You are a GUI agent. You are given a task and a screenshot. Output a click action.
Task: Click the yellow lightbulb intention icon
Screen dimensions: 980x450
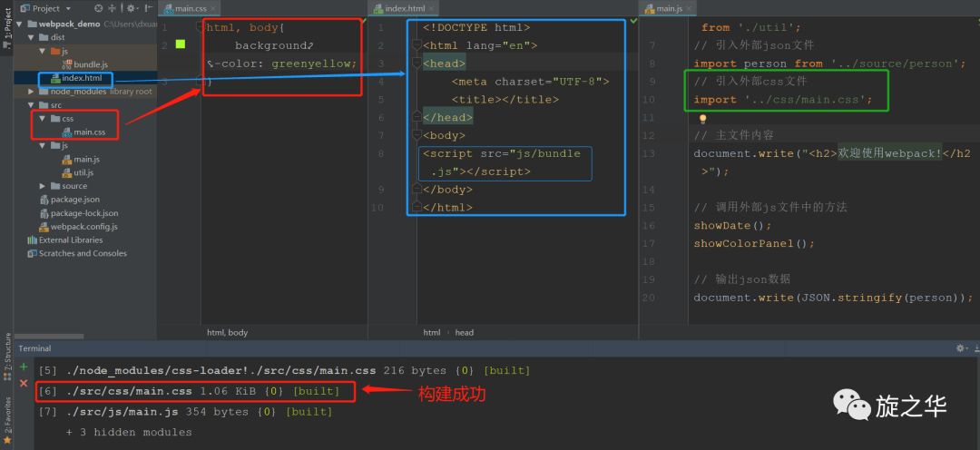(x=702, y=118)
